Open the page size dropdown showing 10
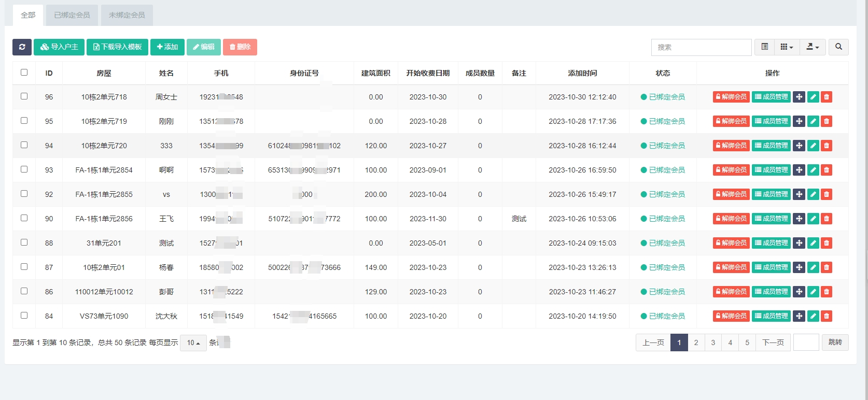 click(x=193, y=343)
